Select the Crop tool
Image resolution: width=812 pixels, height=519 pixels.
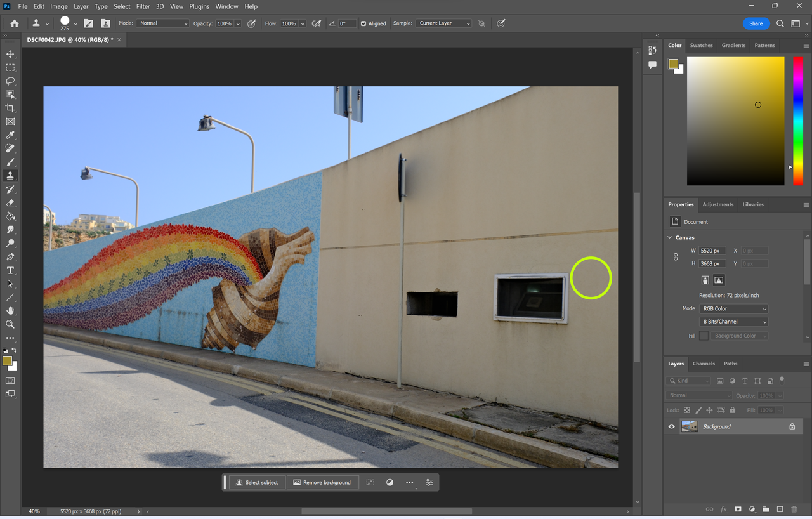click(10, 108)
